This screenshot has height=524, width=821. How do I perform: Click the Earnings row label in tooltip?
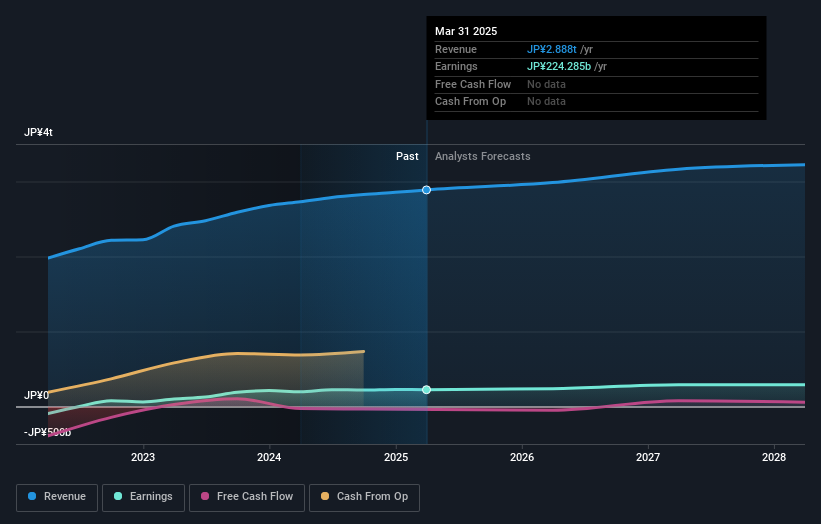pos(456,66)
